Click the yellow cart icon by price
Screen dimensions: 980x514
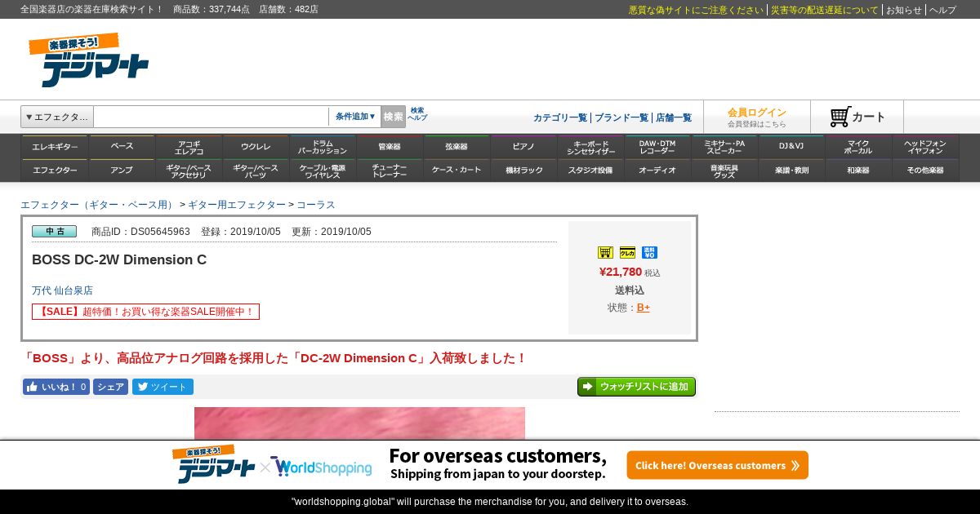click(x=605, y=253)
